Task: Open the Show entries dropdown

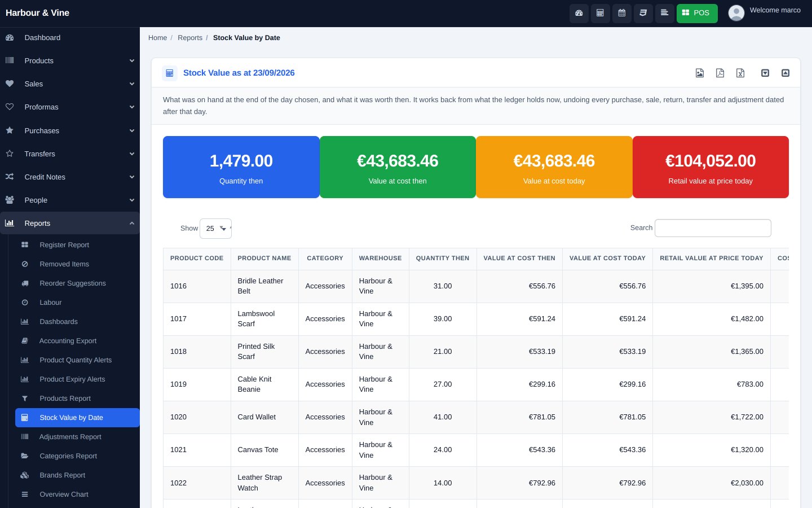Action: point(215,229)
